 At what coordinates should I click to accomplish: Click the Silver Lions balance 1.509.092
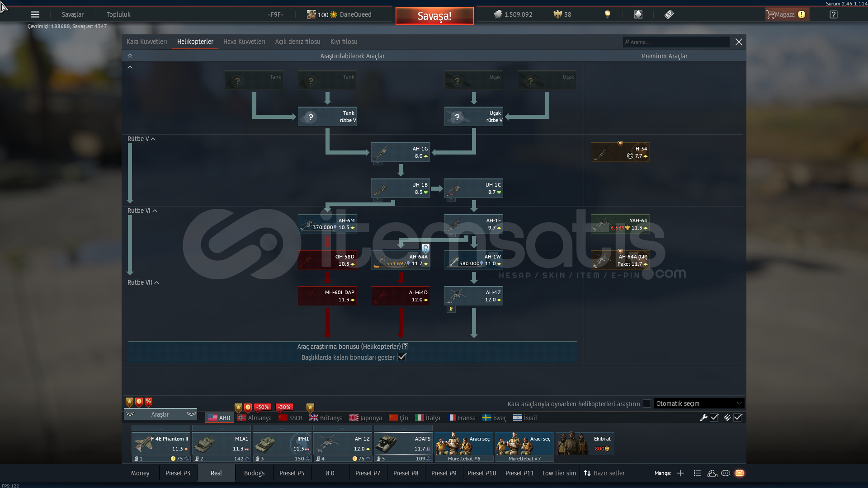[513, 14]
